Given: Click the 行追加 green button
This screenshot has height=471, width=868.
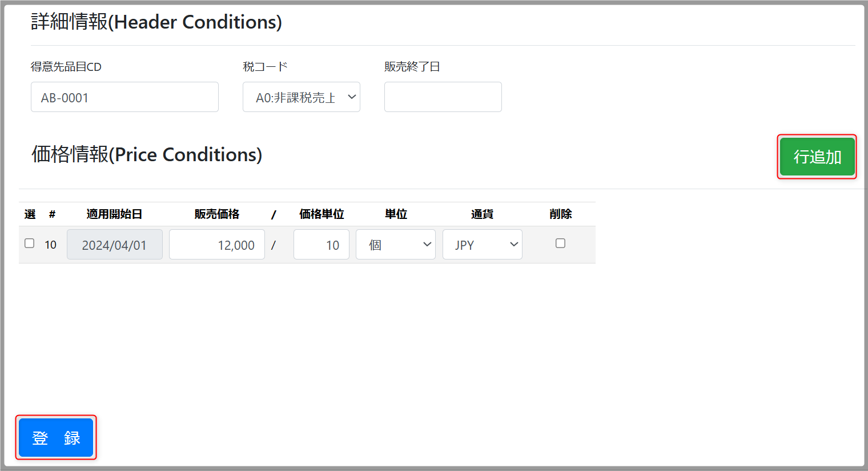Looking at the screenshot, I should coord(817,157).
